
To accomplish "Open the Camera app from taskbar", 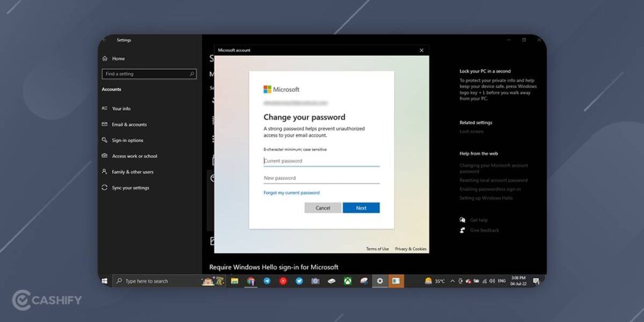I will coord(316,281).
